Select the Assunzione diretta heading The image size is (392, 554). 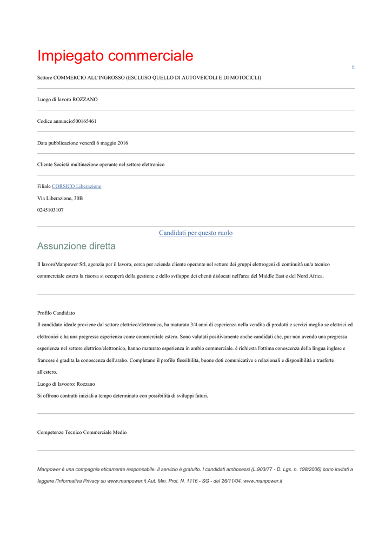pyautogui.click(x=76, y=246)
